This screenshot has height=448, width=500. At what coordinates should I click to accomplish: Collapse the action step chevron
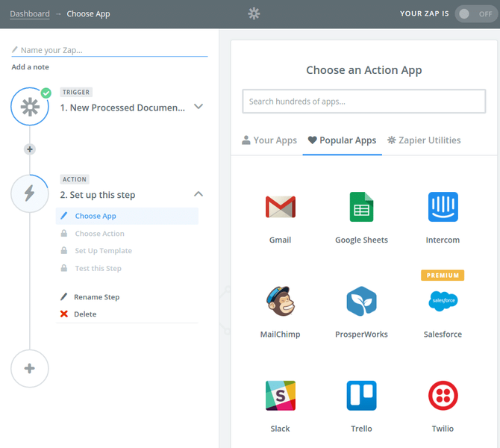pos(199,193)
